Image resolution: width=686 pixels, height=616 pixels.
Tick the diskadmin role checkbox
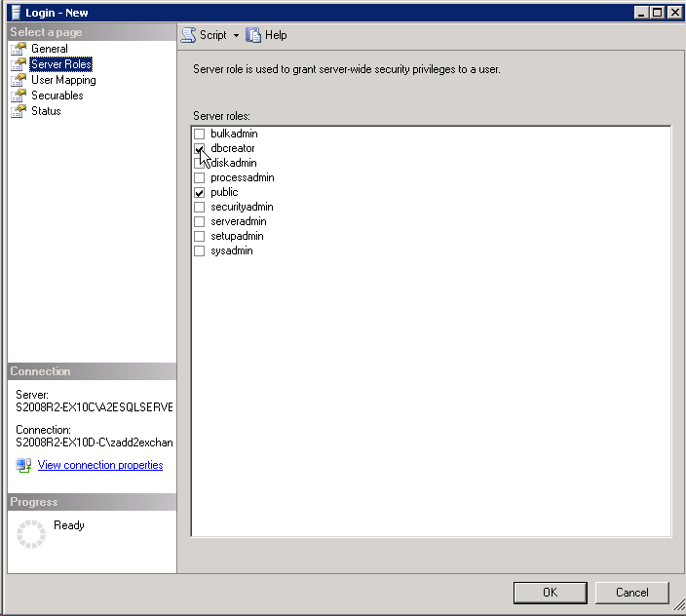pyautogui.click(x=200, y=163)
